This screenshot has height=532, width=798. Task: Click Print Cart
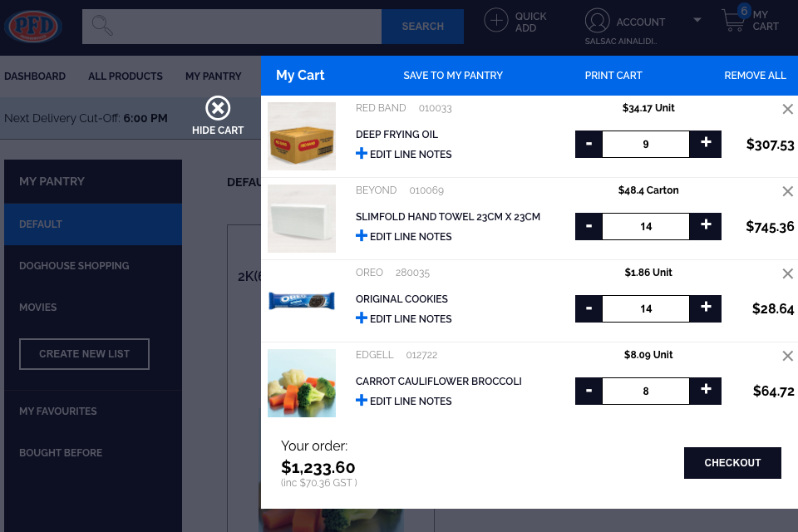[x=613, y=76]
